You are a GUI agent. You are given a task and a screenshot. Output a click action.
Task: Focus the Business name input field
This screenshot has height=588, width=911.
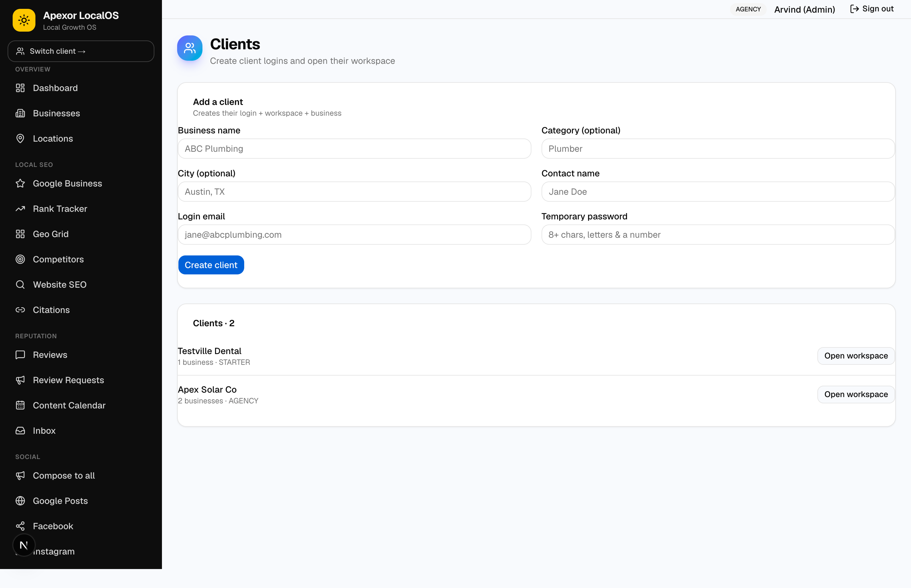coord(354,149)
